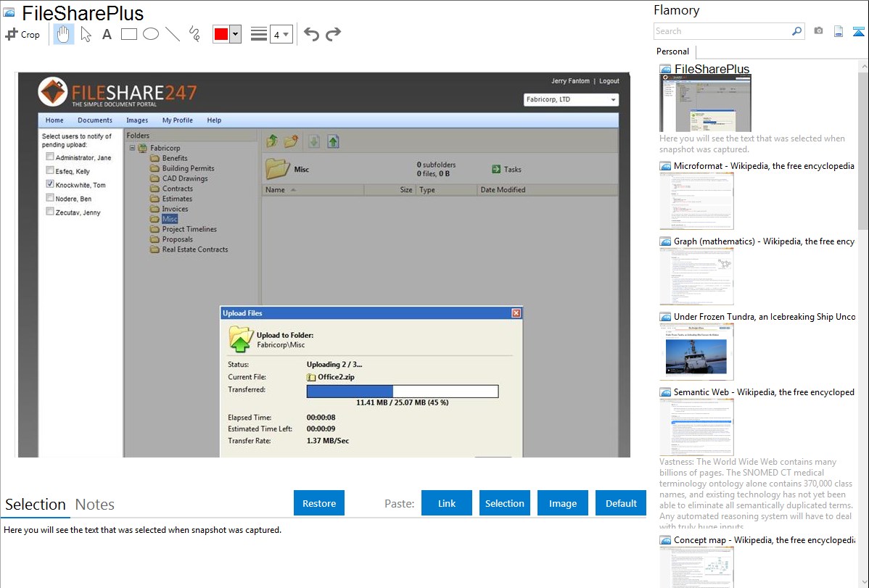The width and height of the screenshot is (869, 588).
Task: Select the arrow pointer tool
Action: 86,34
